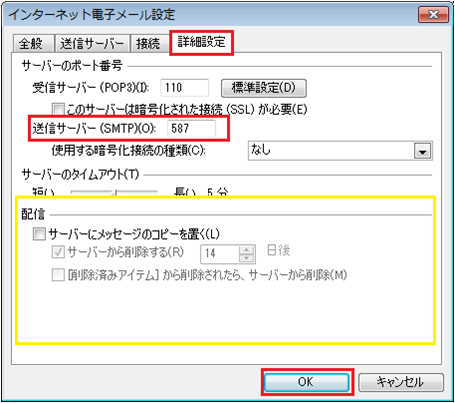Open the 送信サーバー tab
The width and height of the screenshot is (455, 403).
tap(92, 44)
